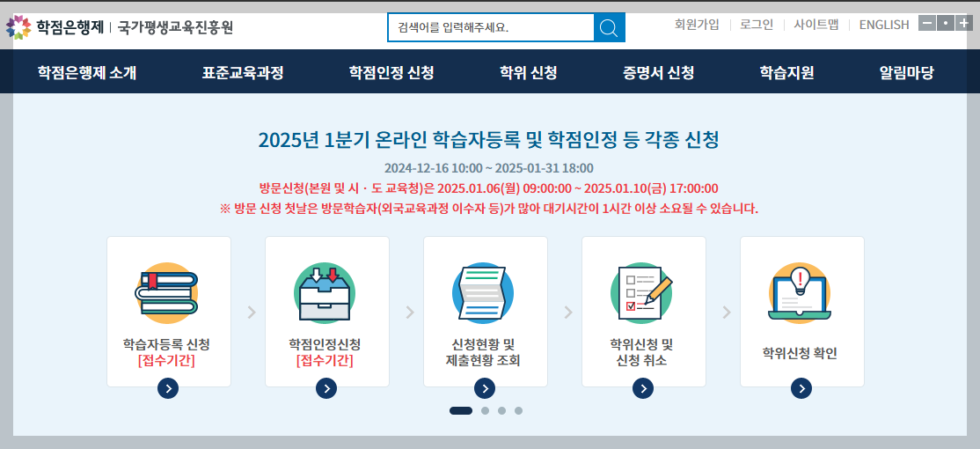Screen dimensions: 980x449
Task: Open the 표준교육과정 menu
Action: (243, 72)
